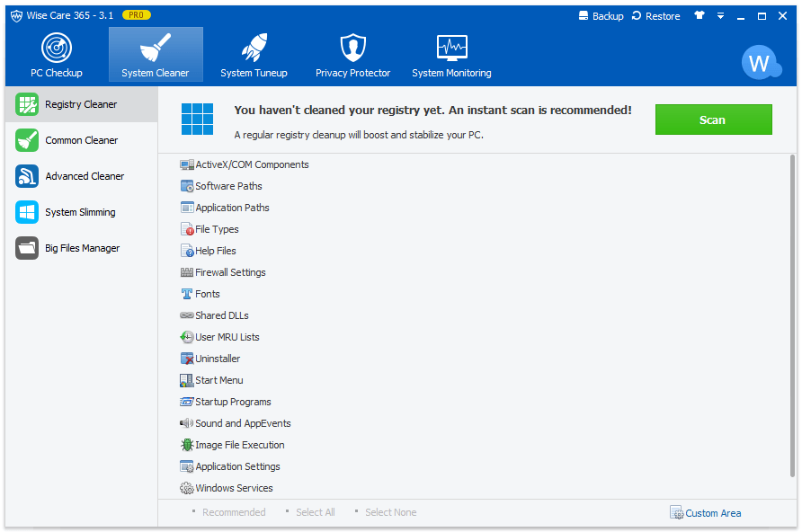Click the Application Settings icon
The height and width of the screenshot is (532, 802).
(187, 466)
